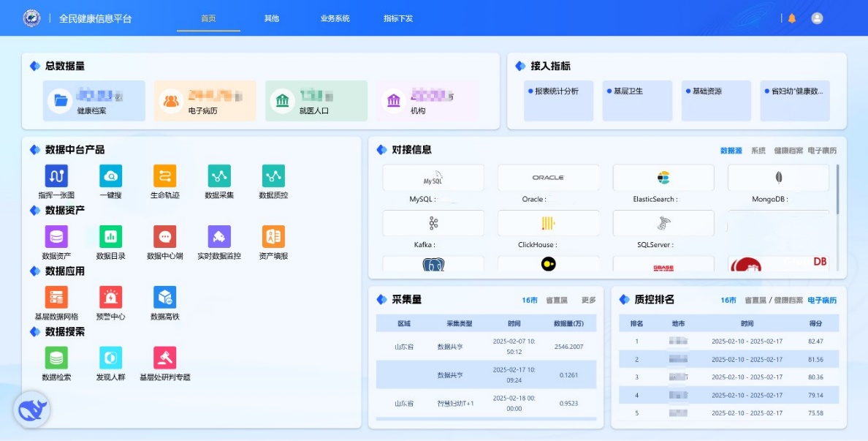Open the 预警中心 alarm icon
The image size is (868, 441).
coord(110,298)
